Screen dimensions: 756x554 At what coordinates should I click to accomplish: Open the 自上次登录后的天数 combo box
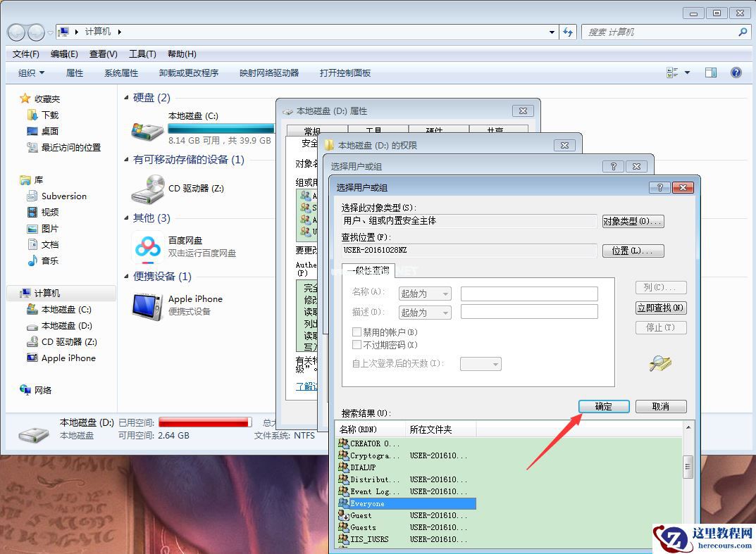tap(481, 363)
